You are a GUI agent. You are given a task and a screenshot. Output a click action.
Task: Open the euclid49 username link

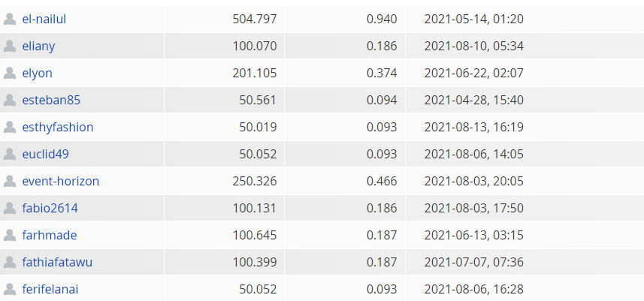click(x=46, y=155)
